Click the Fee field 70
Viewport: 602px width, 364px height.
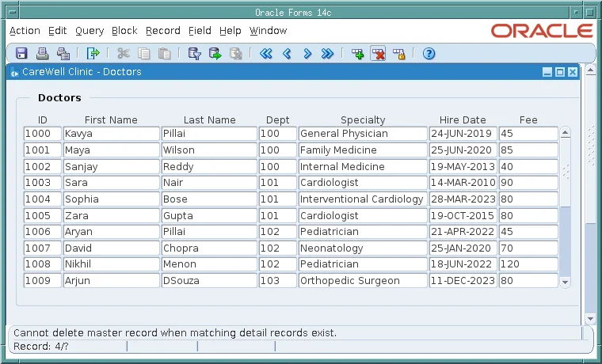pyautogui.click(x=528, y=248)
